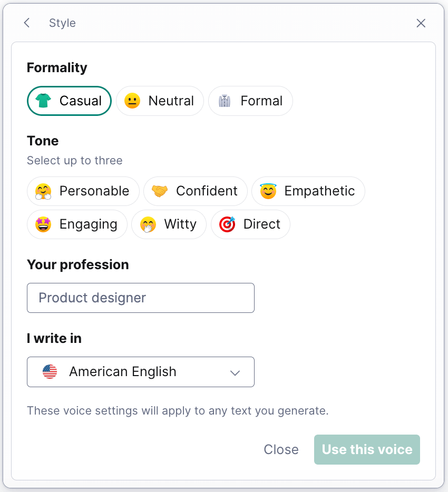Toggle the Witty tone chip
The width and height of the screenshot is (448, 492).
(x=169, y=224)
